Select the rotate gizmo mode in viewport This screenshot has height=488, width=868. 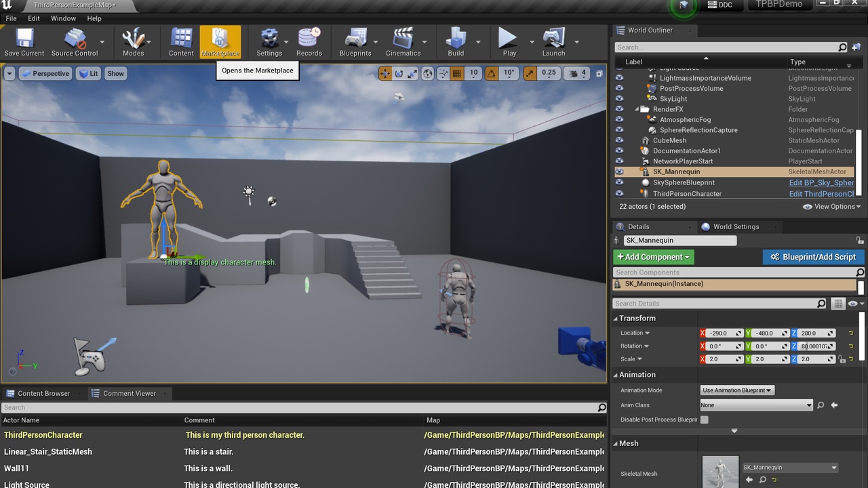[x=399, y=73]
